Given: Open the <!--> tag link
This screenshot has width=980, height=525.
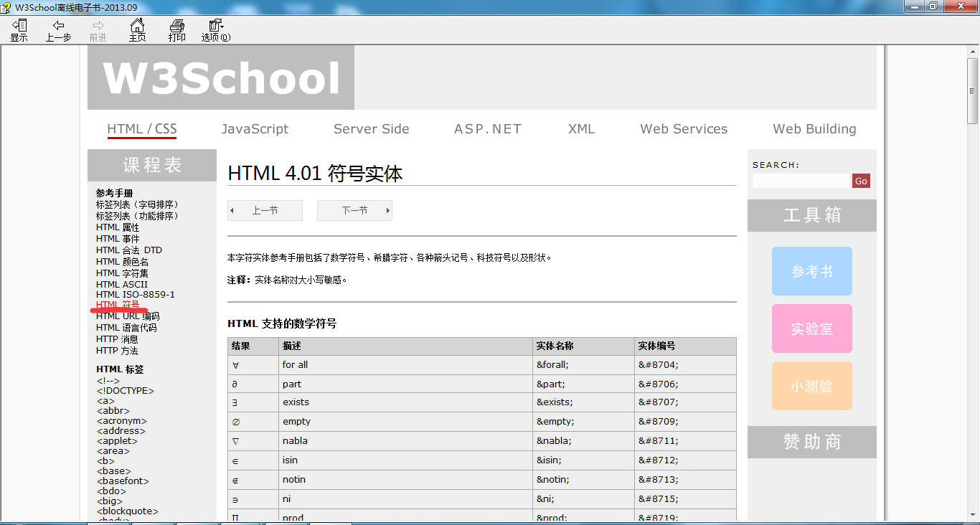Looking at the screenshot, I should pos(108,381).
